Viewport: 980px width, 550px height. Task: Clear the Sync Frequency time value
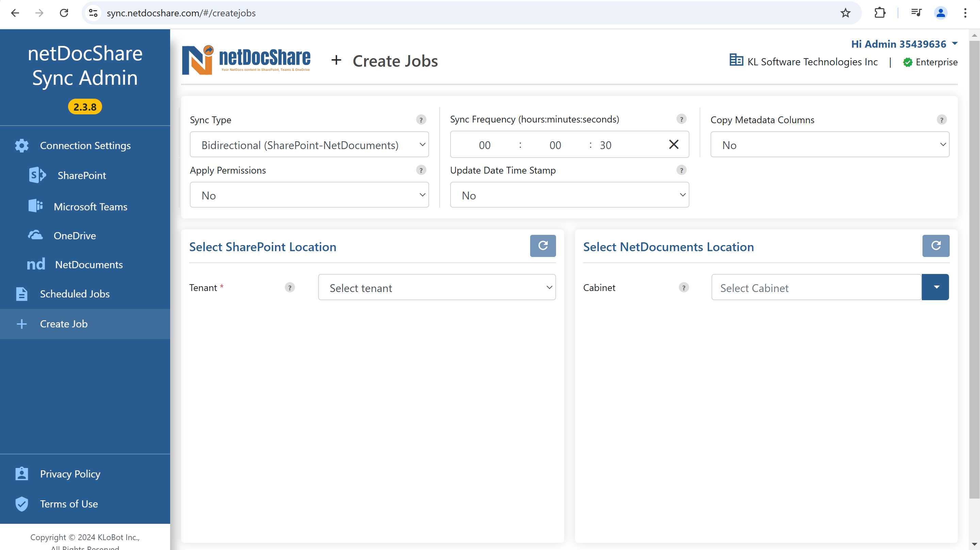[674, 144]
